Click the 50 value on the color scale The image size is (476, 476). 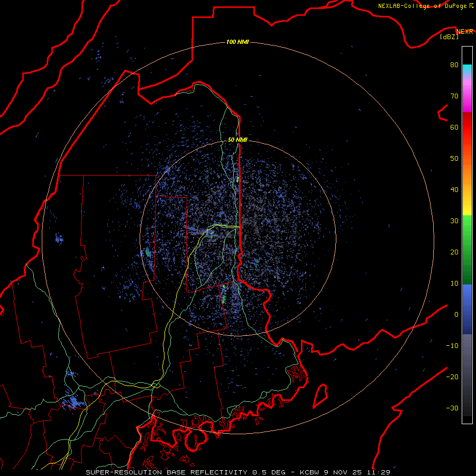point(454,159)
